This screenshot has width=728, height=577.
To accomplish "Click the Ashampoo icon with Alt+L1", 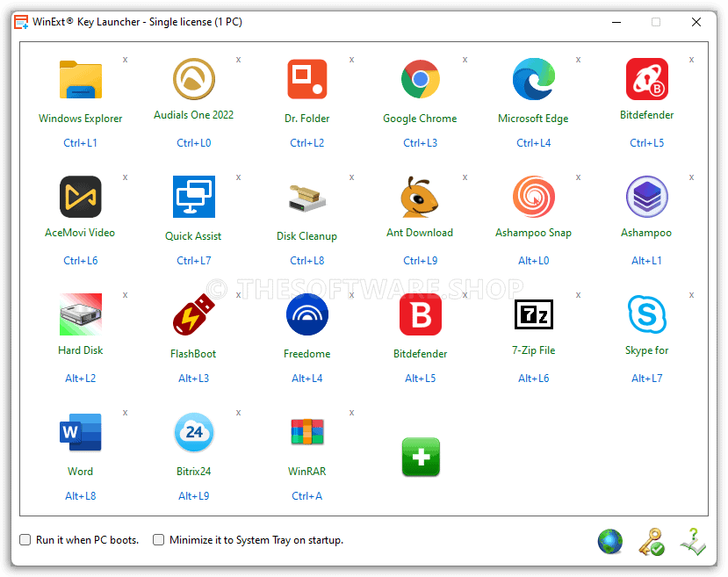I will (x=646, y=197).
